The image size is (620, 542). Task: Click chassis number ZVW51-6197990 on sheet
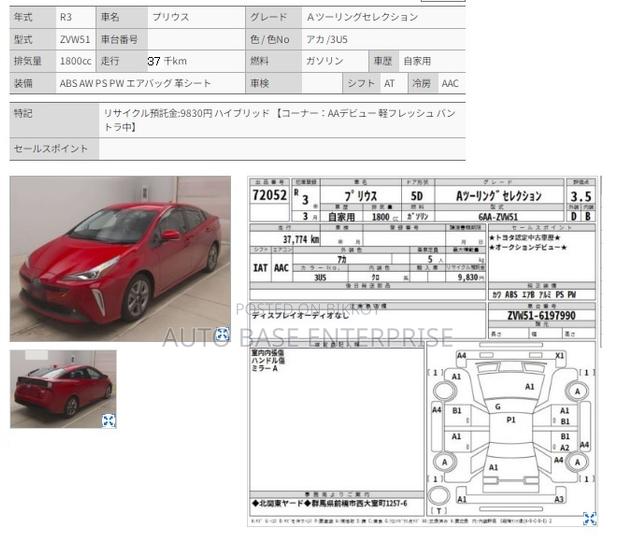[x=541, y=315]
